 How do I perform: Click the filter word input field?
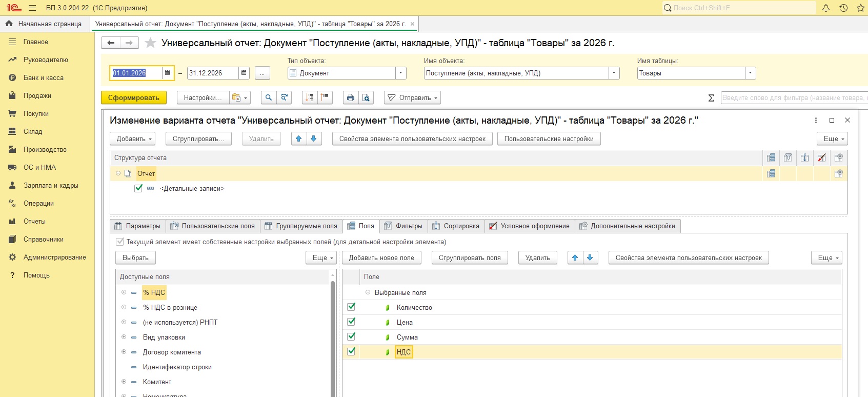pyautogui.click(x=794, y=97)
